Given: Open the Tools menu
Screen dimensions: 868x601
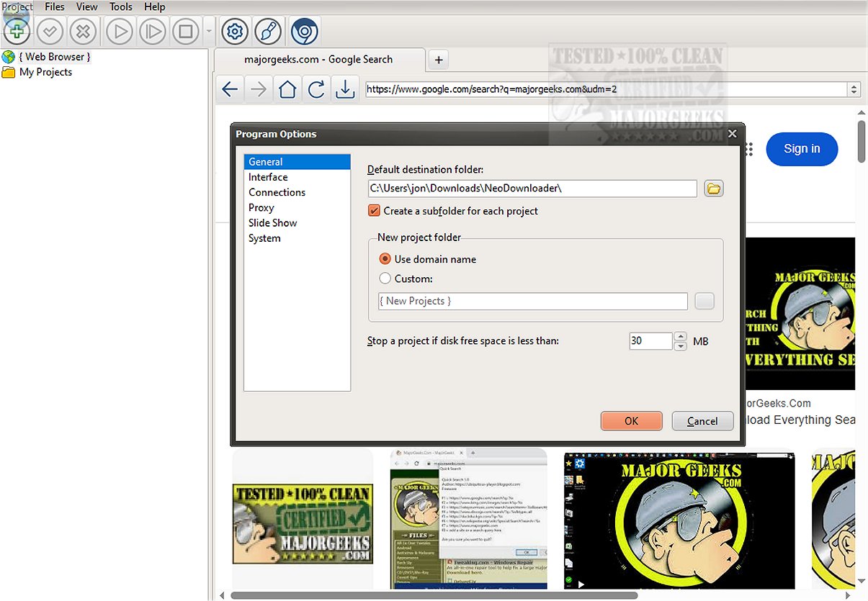Looking at the screenshot, I should click(121, 6).
